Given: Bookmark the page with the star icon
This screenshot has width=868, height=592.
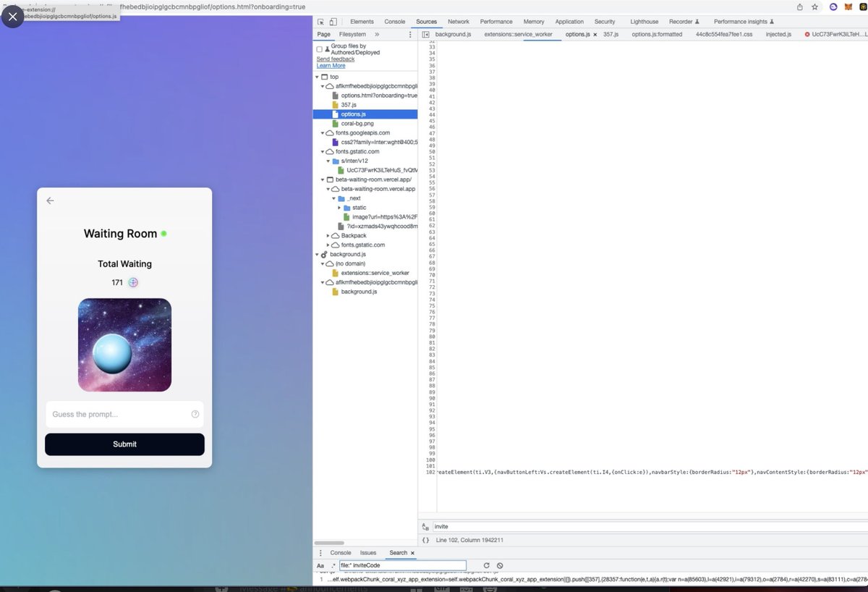Looking at the screenshot, I should [x=814, y=7].
